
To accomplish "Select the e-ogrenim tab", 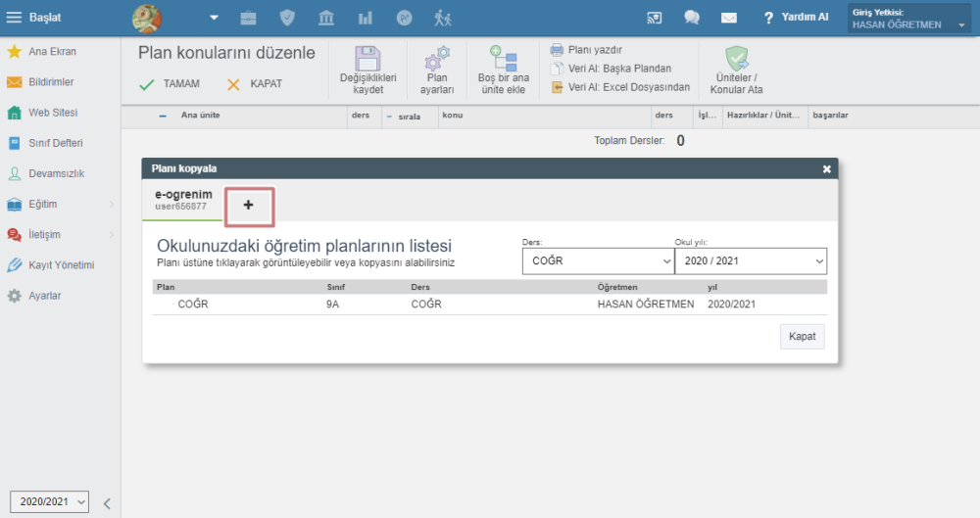I will point(183,200).
